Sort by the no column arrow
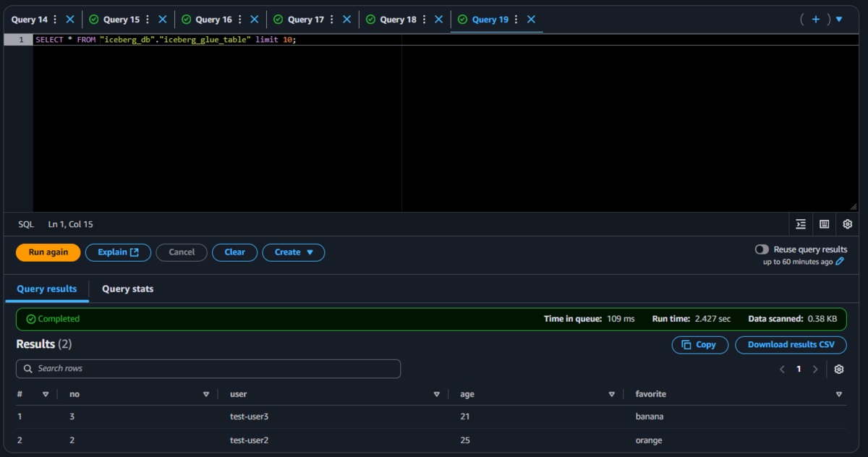The height and width of the screenshot is (457, 868). point(206,395)
